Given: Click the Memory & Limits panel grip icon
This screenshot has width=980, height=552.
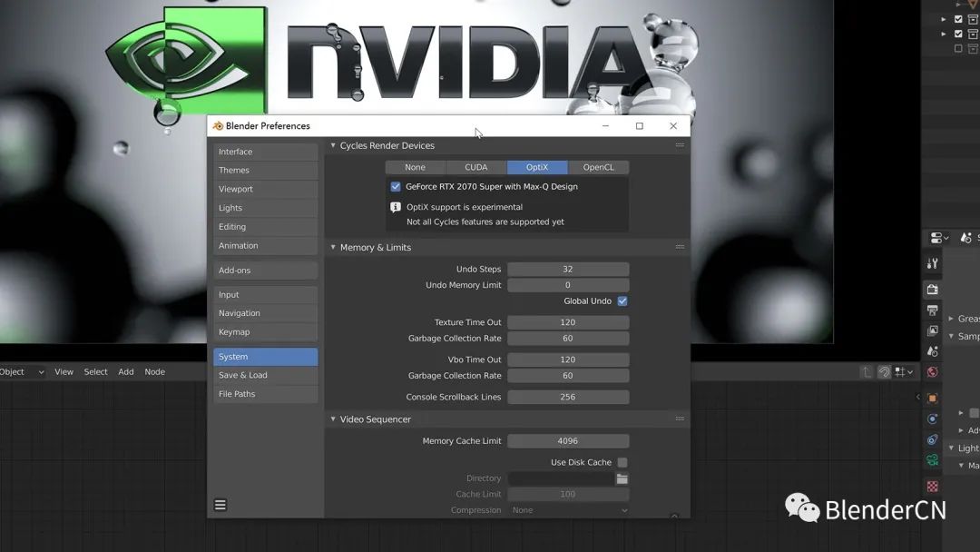Looking at the screenshot, I should tap(680, 247).
